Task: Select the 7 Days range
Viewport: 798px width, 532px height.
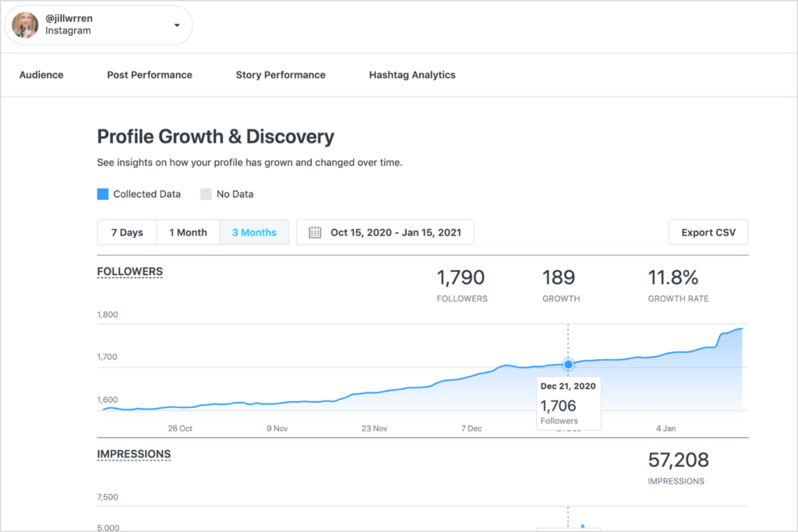Action: (x=127, y=232)
